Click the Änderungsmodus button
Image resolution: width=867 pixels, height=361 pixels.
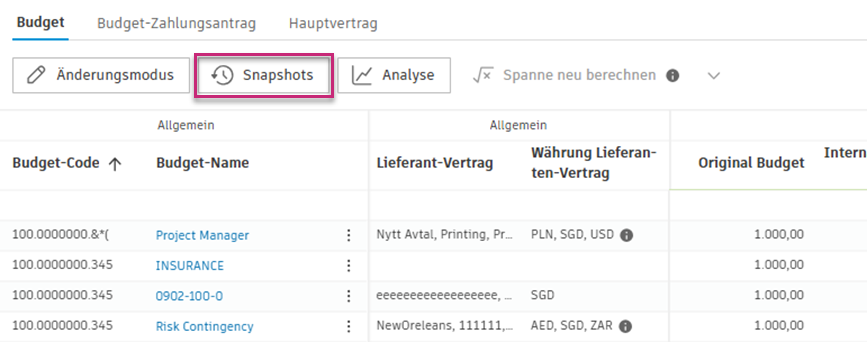(x=101, y=75)
